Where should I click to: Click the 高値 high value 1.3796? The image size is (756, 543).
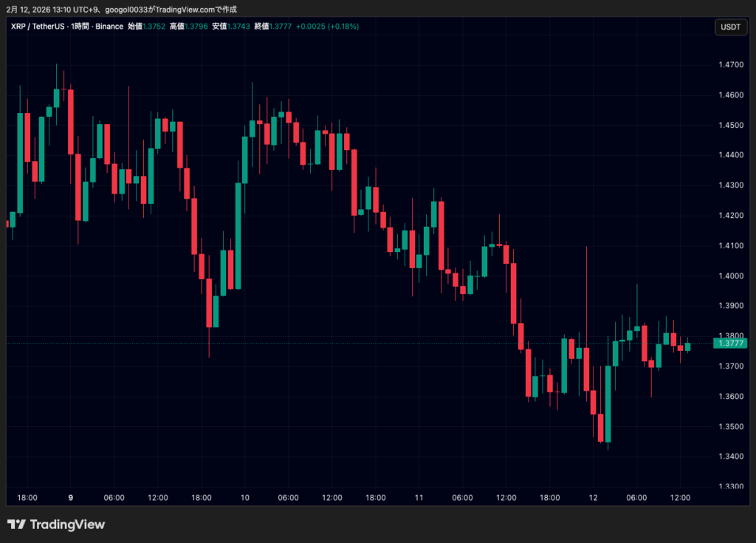pos(196,27)
